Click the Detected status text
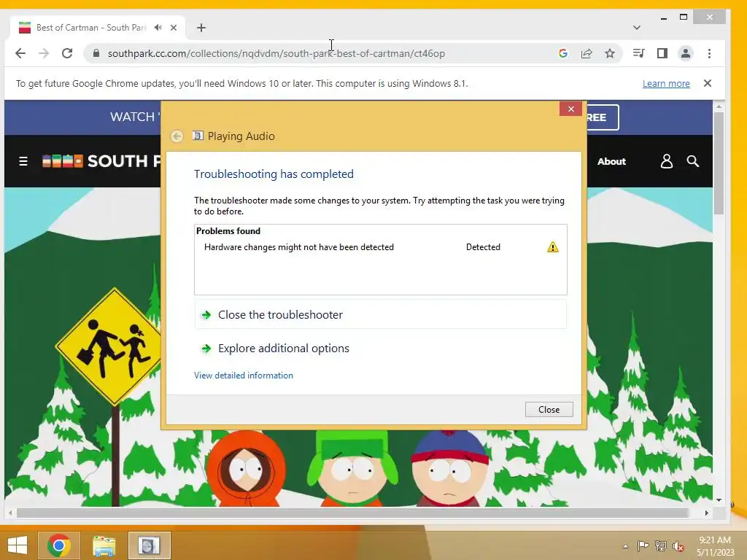This screenshot has height=560, width=747. (x=483, y=247)
